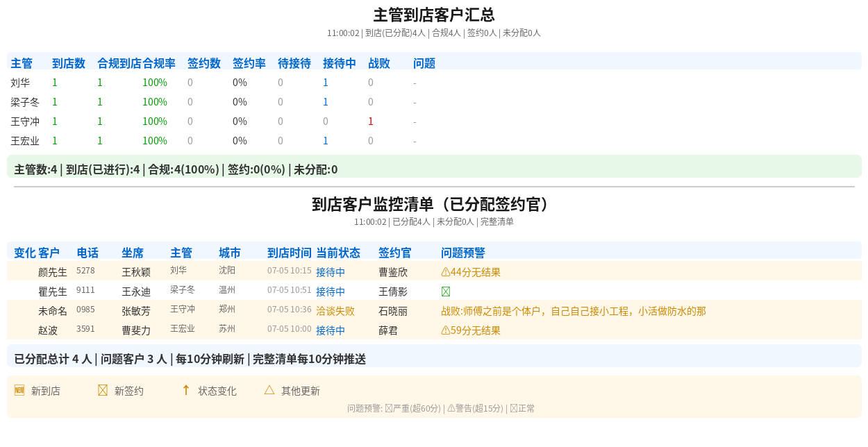The image size is (868, 447).
Task: Click city 沈阳
Action: point(227,271)
